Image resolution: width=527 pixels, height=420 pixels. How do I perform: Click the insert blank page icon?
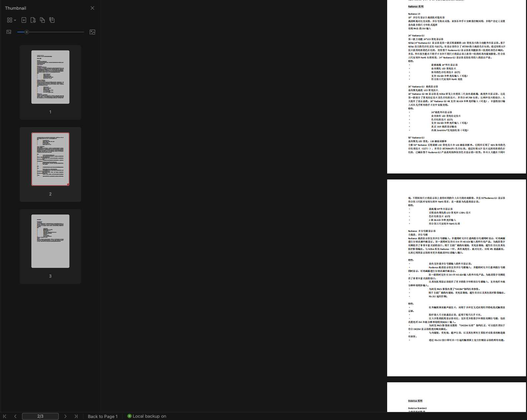(24, 20)
